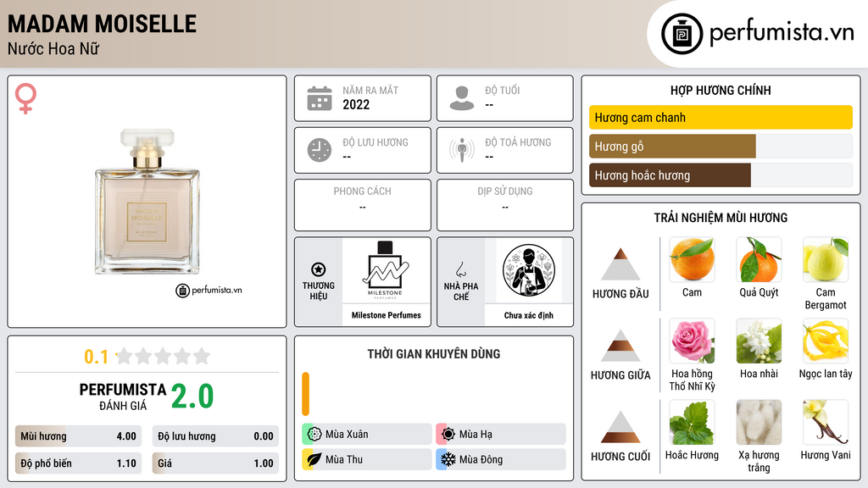Click the Mùa Đông season label
Viewport: 868px width, 488px height.
(481, 459)
